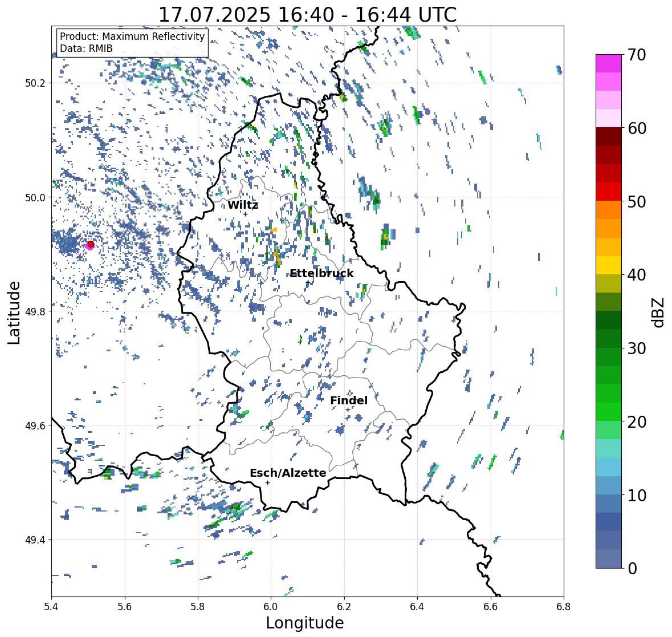Click the dBZ colorbar label
Image resolution: width=672 pixels, height=637 pixels.
(x=659, y=312)
